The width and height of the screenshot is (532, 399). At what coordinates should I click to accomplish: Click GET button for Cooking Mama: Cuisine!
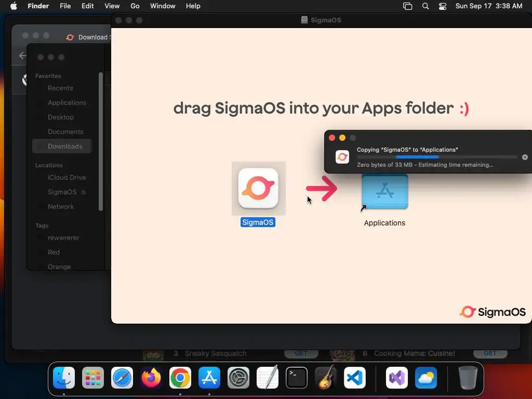490,353
